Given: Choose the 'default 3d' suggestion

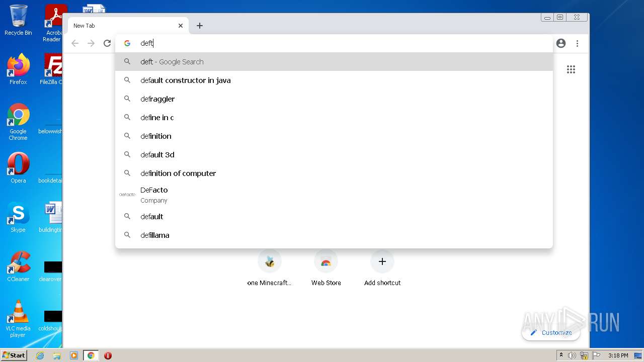Looking at the screenshot, I should (334, 155).
